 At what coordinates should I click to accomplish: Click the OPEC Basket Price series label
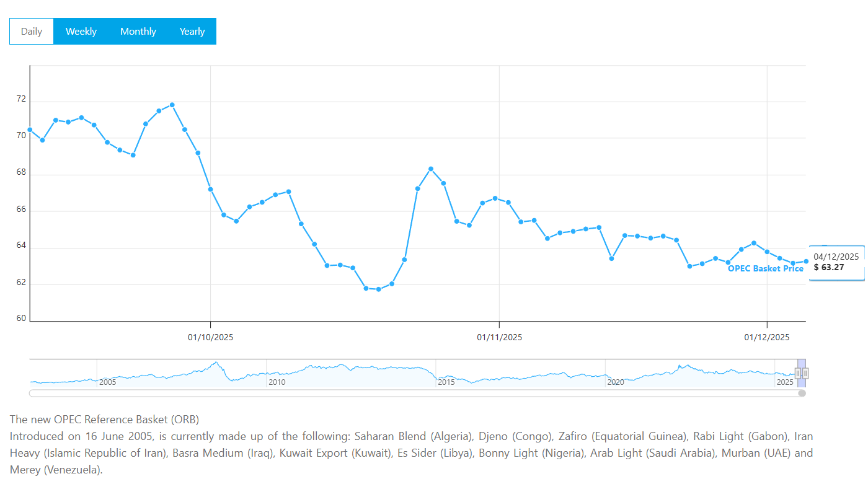click(x=765, y=269)
